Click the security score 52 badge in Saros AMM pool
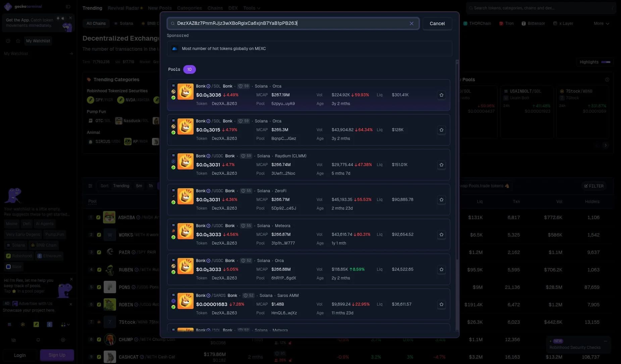 [x=248, y=296]
